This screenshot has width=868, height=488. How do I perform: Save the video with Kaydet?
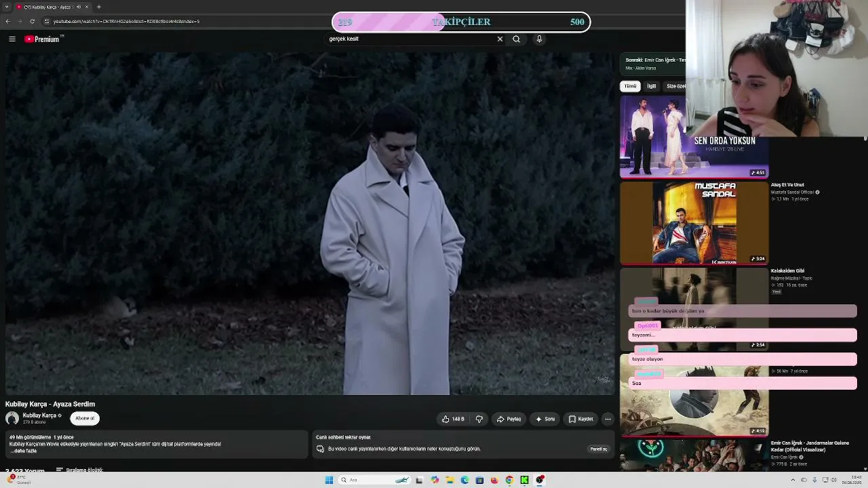[x=581, y=419]
